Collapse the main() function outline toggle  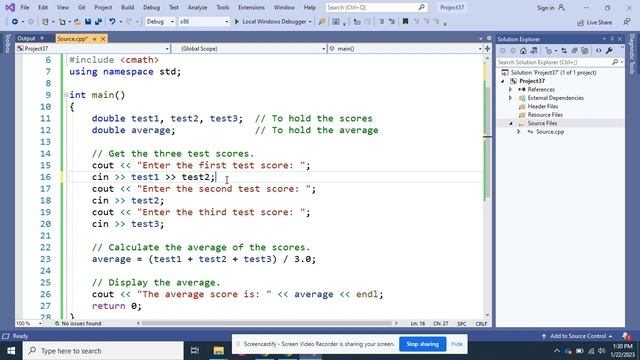click(66, 95)
